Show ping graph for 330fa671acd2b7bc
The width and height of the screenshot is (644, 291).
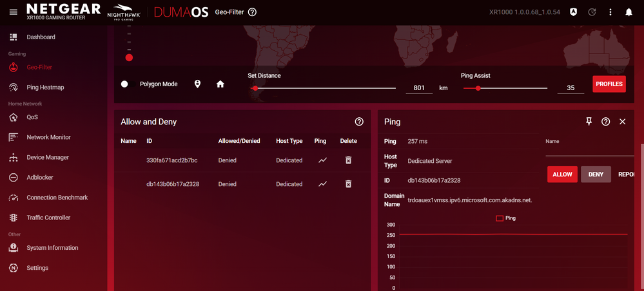[x=323, y=160]
